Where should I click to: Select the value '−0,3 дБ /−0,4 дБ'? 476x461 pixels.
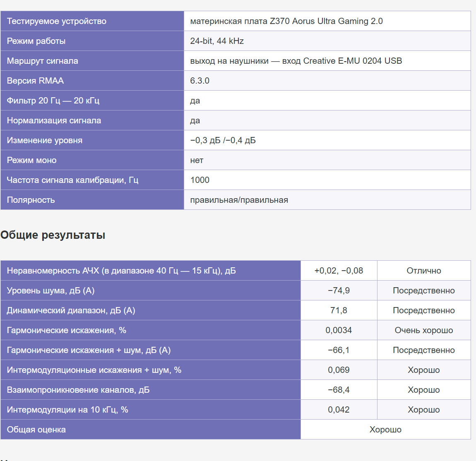223,140
